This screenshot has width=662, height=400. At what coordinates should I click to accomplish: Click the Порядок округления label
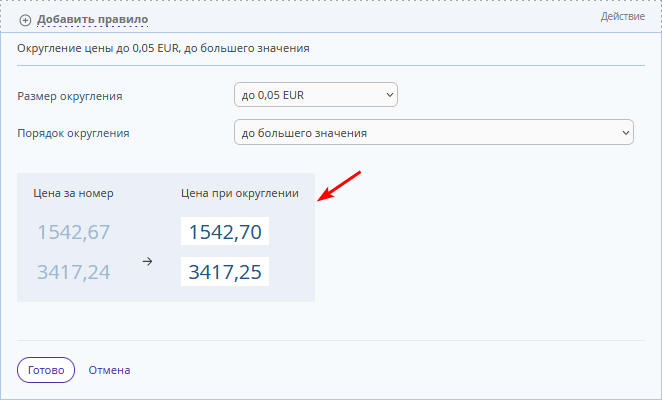click(73, 133)
